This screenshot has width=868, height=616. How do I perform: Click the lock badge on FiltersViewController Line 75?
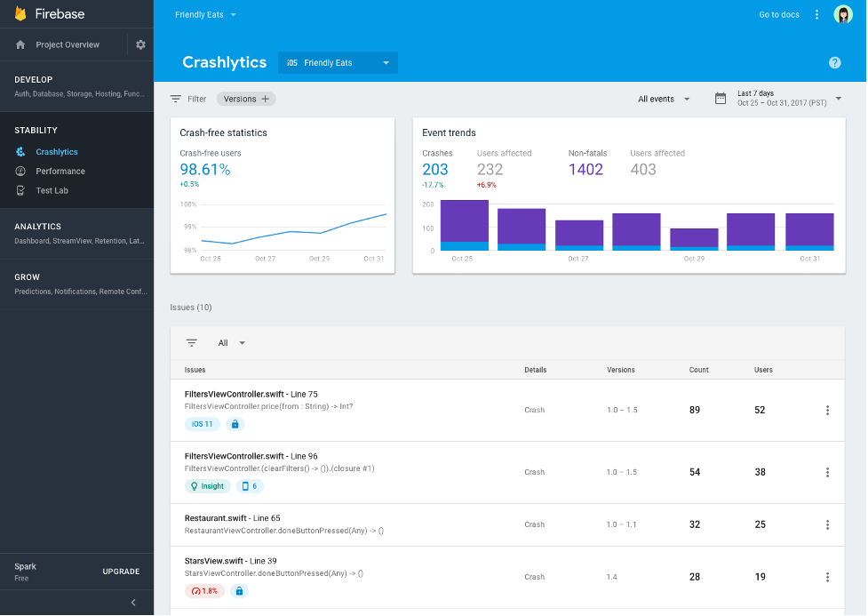pos(235,424)
